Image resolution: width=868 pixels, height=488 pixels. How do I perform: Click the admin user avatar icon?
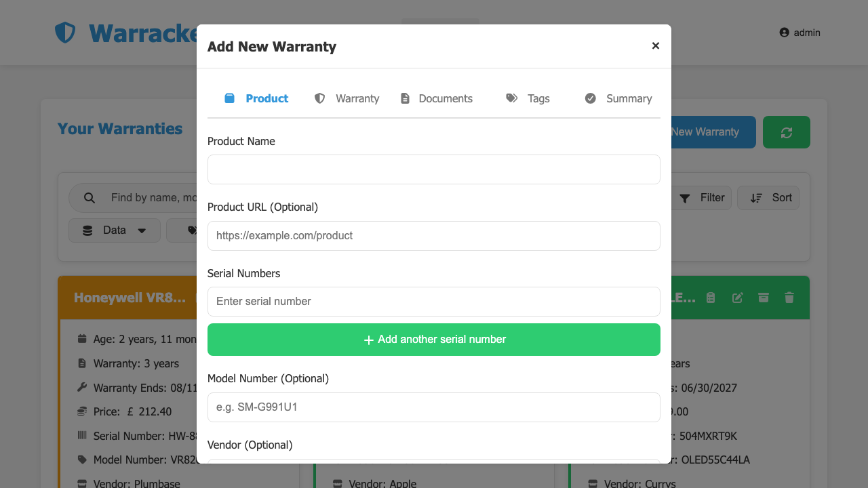pos(785,33)
